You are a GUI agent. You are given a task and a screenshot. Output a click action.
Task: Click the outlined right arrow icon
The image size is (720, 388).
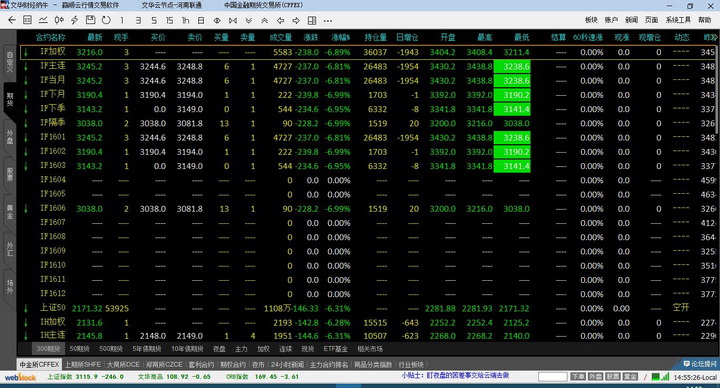(296, 21)
